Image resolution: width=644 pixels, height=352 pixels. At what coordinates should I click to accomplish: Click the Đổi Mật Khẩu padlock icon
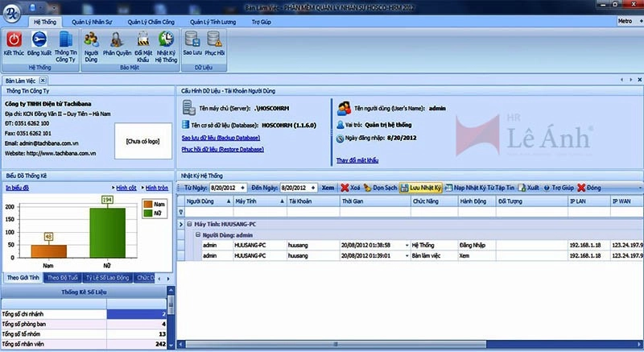point(142,39)
